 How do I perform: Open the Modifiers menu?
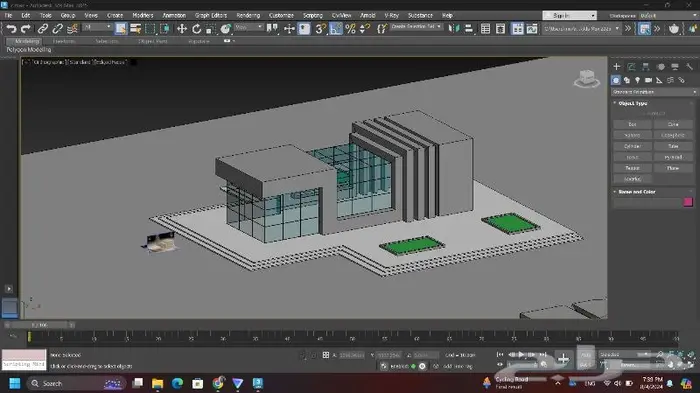pyautogui.click(x=142, y=15)
